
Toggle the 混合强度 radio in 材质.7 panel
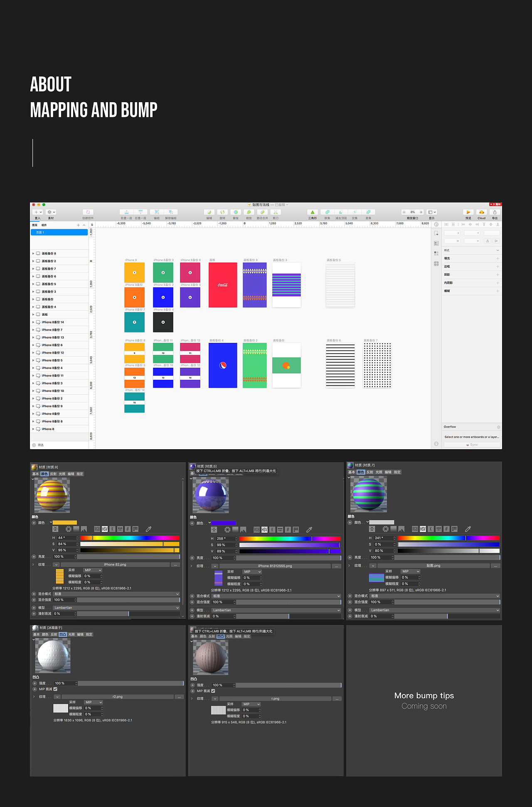click(350, 602)
